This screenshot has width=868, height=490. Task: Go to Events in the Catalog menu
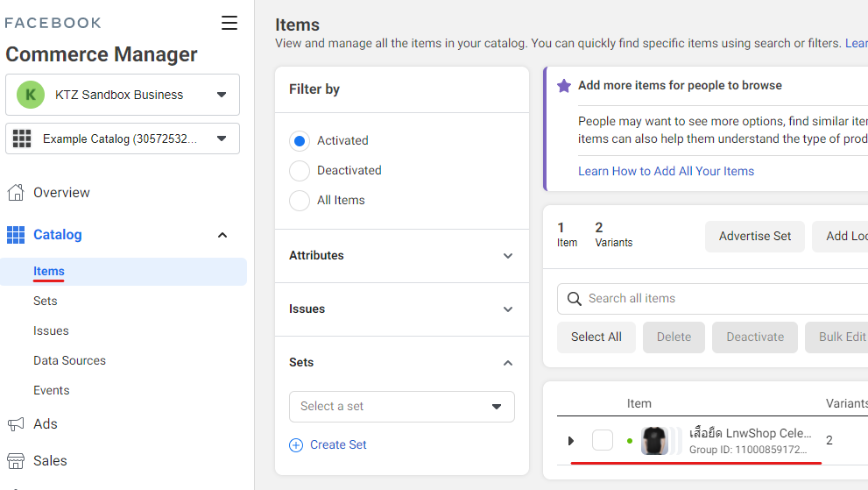pyautogui.click(x=52, y=391)
